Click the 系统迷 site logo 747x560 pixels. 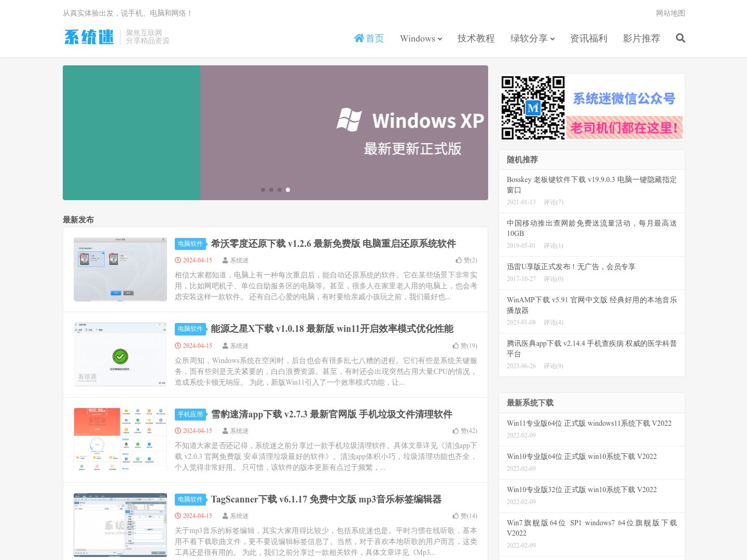[89, 37]
